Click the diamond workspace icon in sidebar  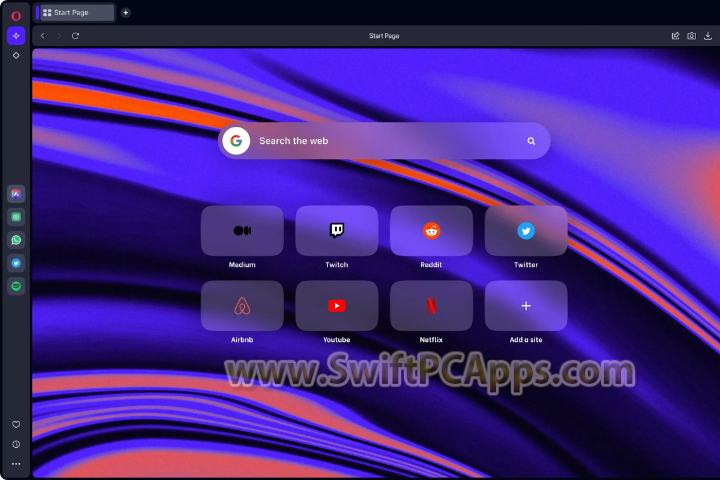16,56
